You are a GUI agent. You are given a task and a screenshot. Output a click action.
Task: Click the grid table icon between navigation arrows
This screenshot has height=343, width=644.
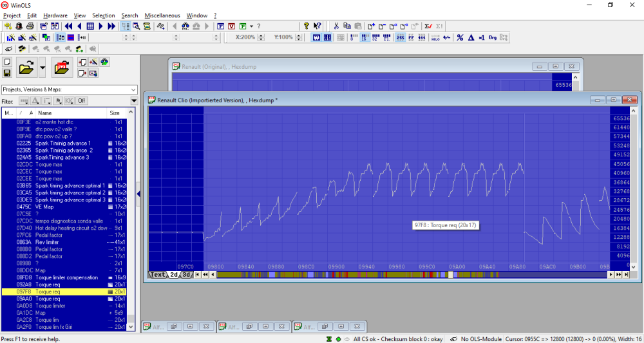click(90, 26)
